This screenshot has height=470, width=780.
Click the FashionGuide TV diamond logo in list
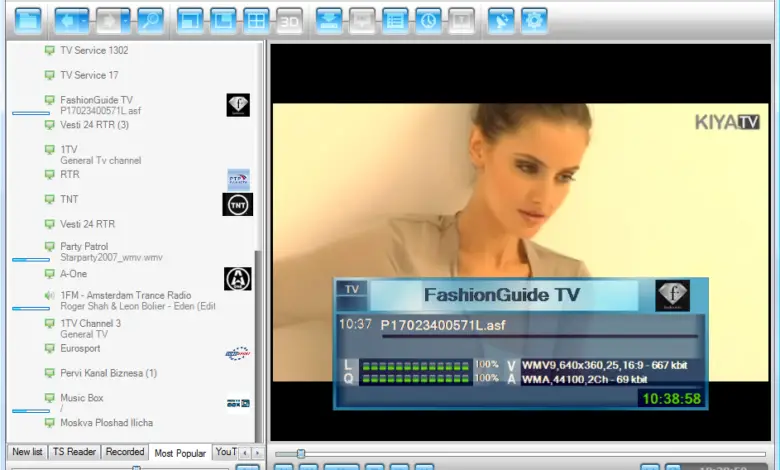[x=238, y=105]
